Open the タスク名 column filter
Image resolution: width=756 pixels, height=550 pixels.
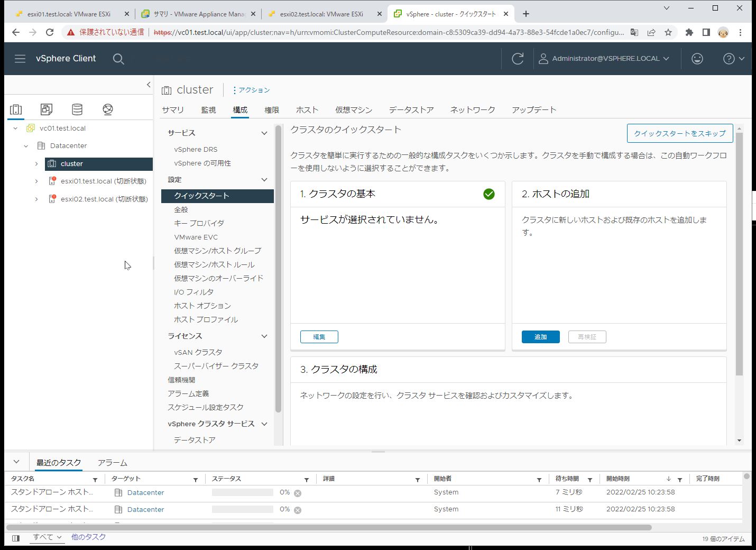pyautogui.click(x=95, y=480)
